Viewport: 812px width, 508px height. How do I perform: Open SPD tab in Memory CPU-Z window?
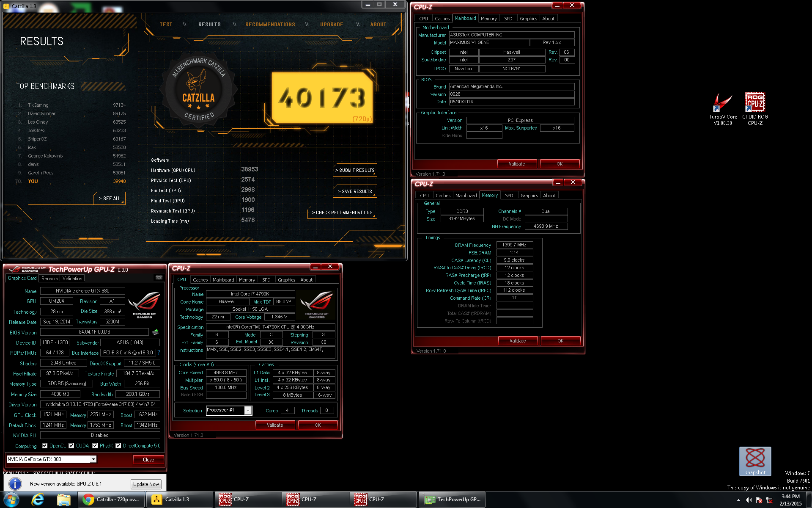[x=509, y=196]
